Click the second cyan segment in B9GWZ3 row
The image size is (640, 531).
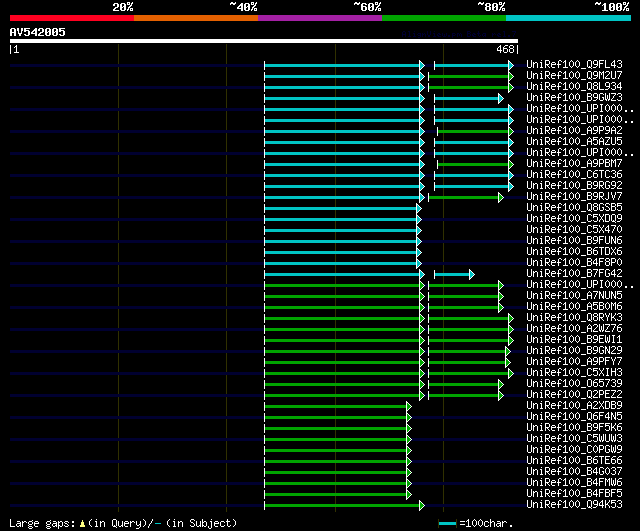[x=469, y=98]
